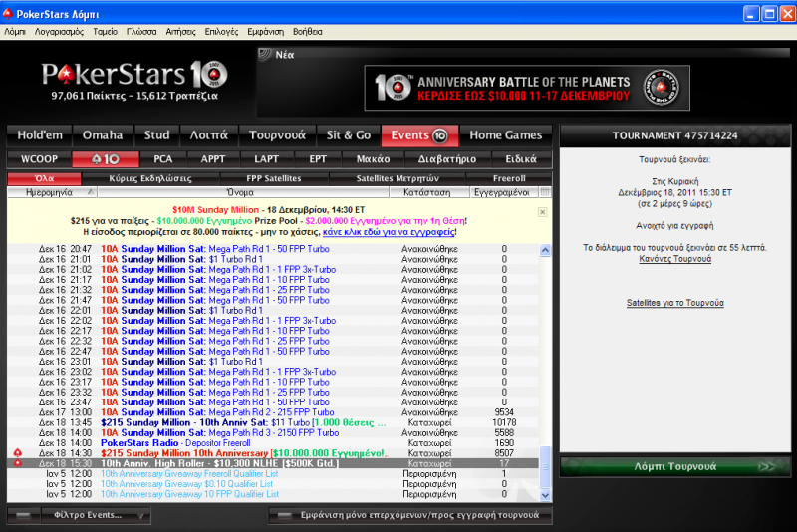Select the $215 Sunday Million 10th Anniversary row

273,453
